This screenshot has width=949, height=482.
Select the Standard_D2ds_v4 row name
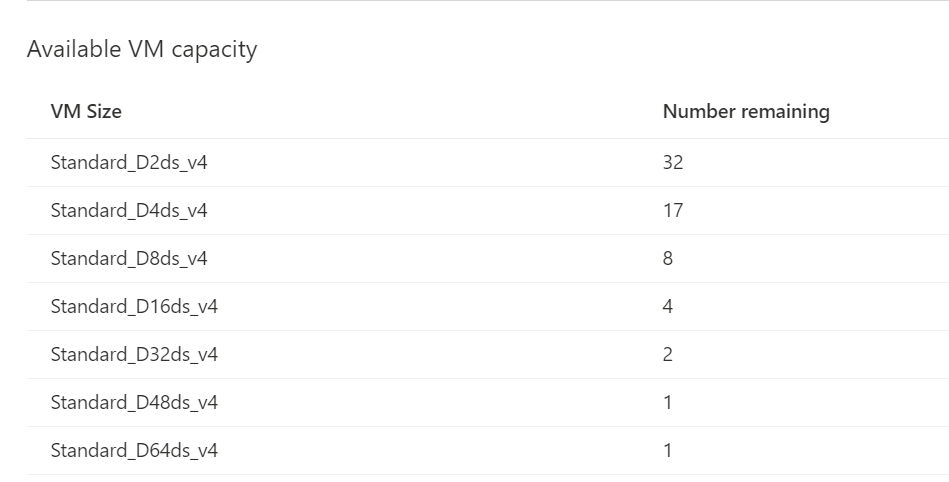(x=129, y=162)
